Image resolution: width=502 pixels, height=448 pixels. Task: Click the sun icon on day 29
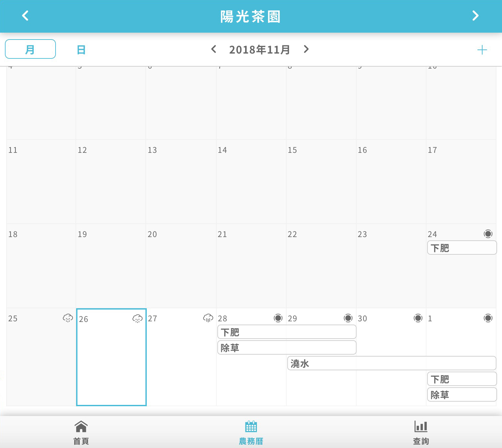click(348, 318)
